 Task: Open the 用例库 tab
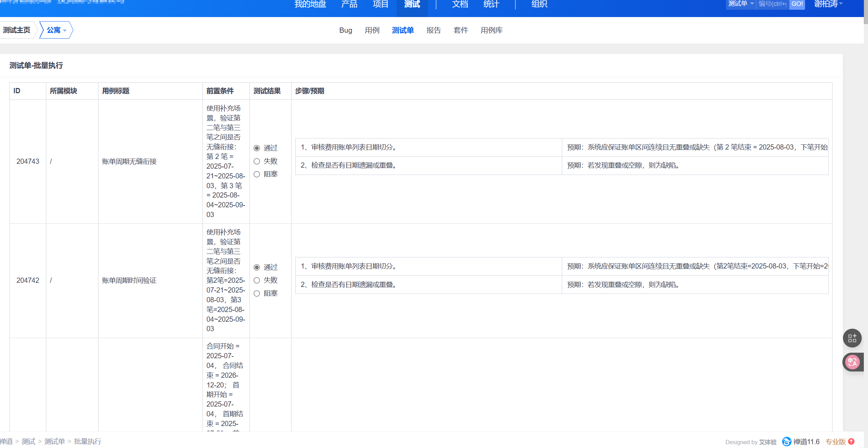point(491,30)
